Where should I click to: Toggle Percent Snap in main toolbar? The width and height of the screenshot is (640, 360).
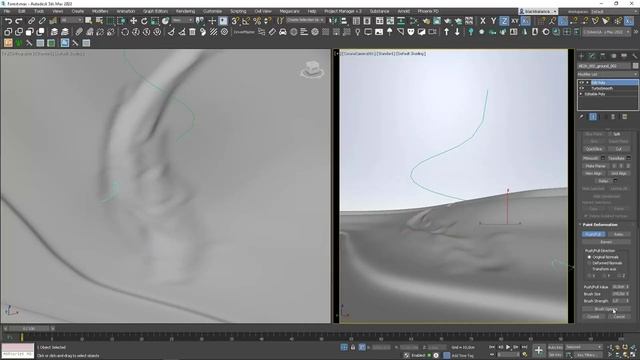click(257, 21)
